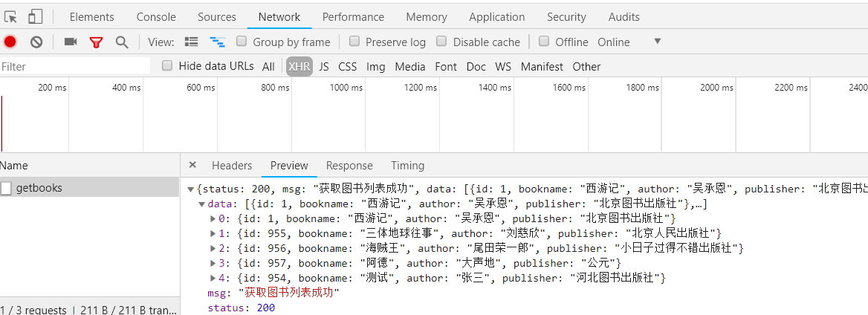Viewport: 868px width, 315px height.
Task: Filter by Manifest requests
Action: tap(542, 67)
